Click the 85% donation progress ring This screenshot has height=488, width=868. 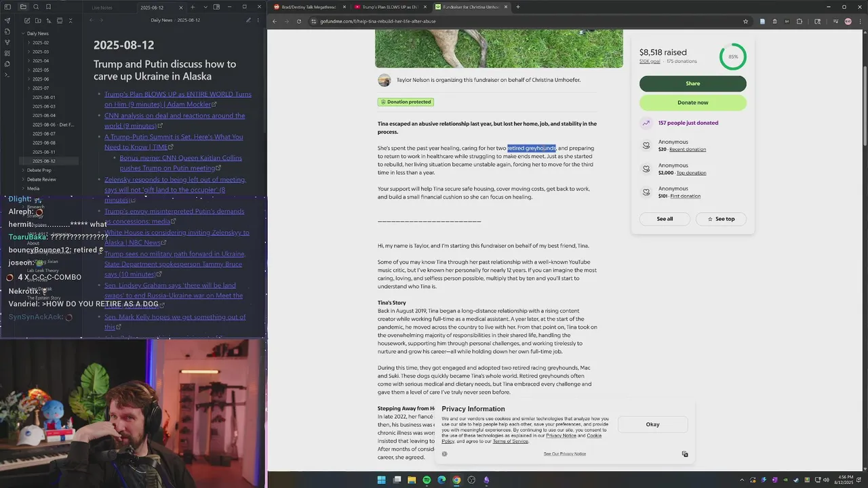(733, 57)
